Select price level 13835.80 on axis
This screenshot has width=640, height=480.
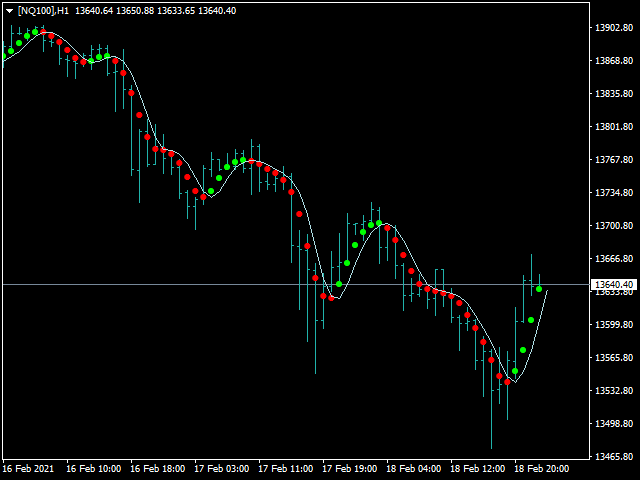[614, 93]
